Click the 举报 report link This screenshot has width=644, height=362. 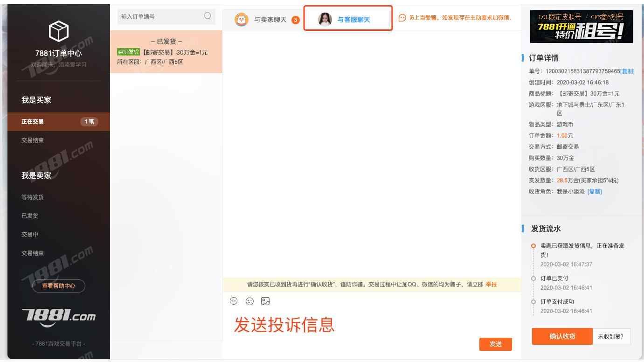(x=492, y=285)
